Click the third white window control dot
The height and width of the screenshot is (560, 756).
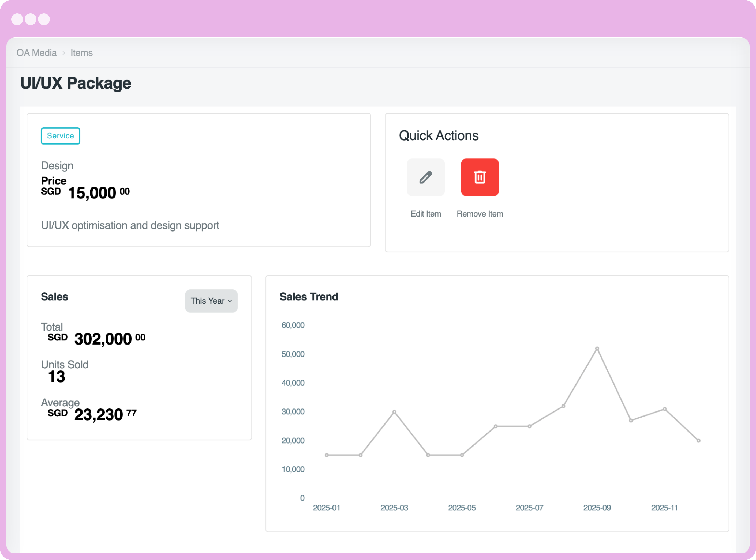[x=44, y=19]
